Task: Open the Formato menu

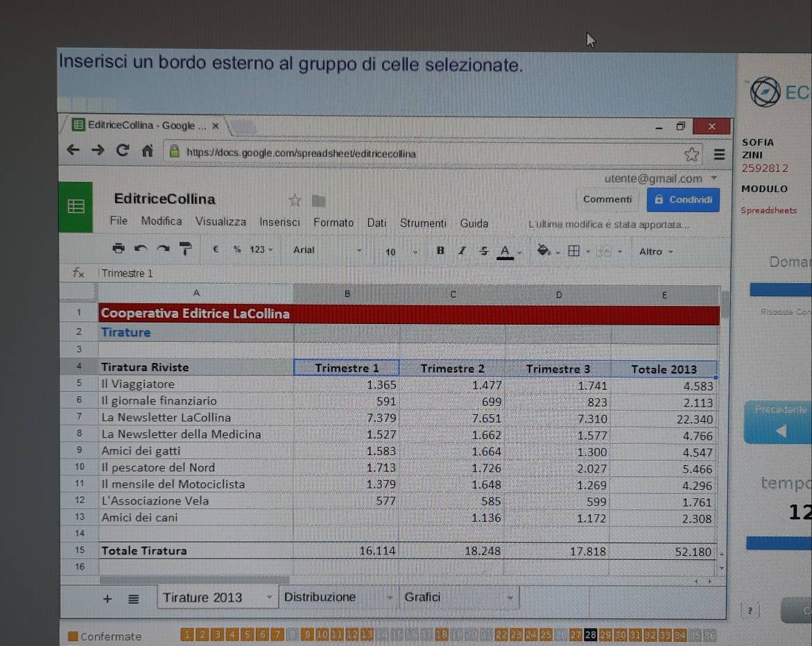Action: tap(333, 223)
